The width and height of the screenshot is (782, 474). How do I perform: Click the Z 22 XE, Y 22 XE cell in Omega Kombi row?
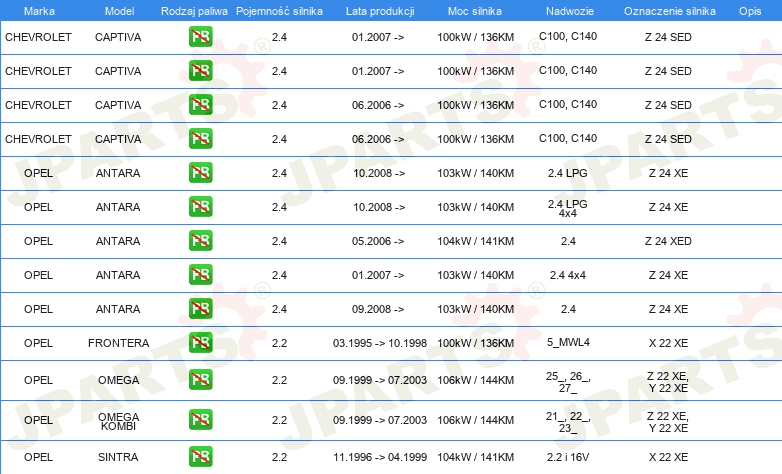coord(668,422)
